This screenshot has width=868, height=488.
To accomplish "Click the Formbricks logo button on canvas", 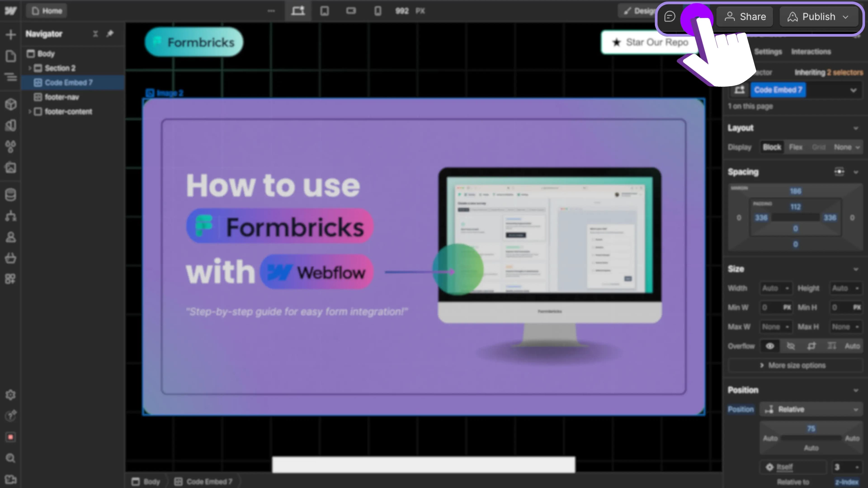I will [x=194, y=42].
